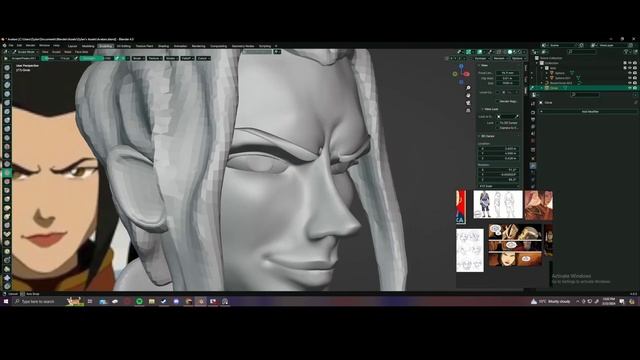Image resolution: width=640 pixels, height=360 pixels.
Task: Open the Physics properties tab
Action: 533,180
